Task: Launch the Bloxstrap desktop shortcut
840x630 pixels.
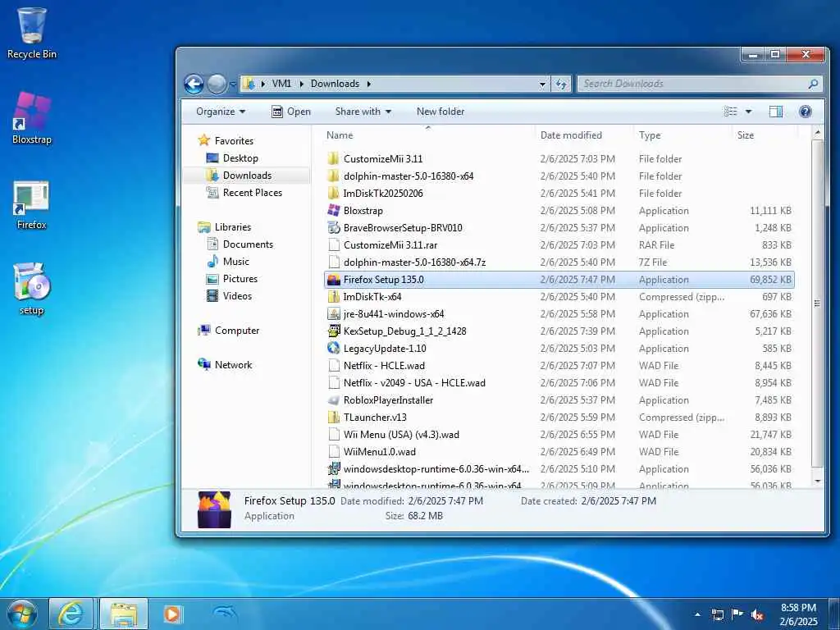Action: (32, 118)
